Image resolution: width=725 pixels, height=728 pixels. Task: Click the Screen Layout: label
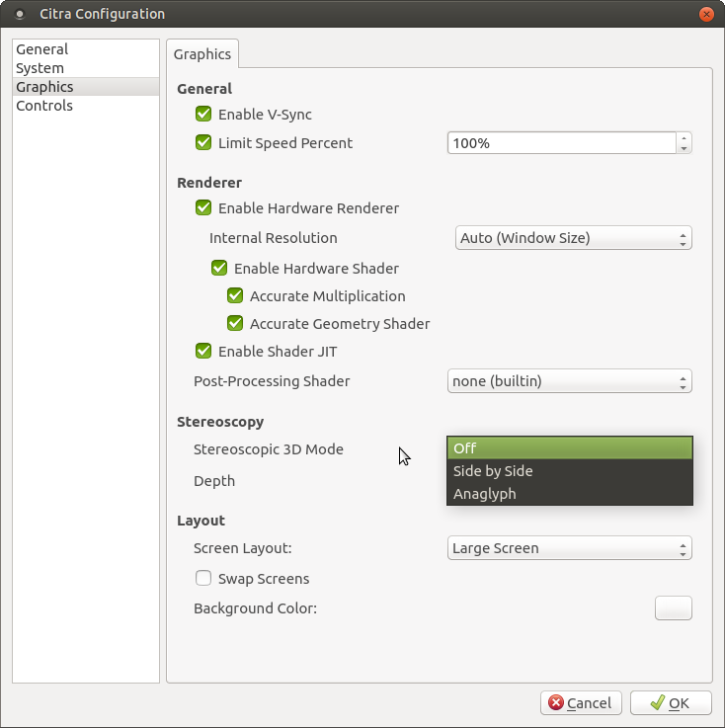(x=242, y=548)
